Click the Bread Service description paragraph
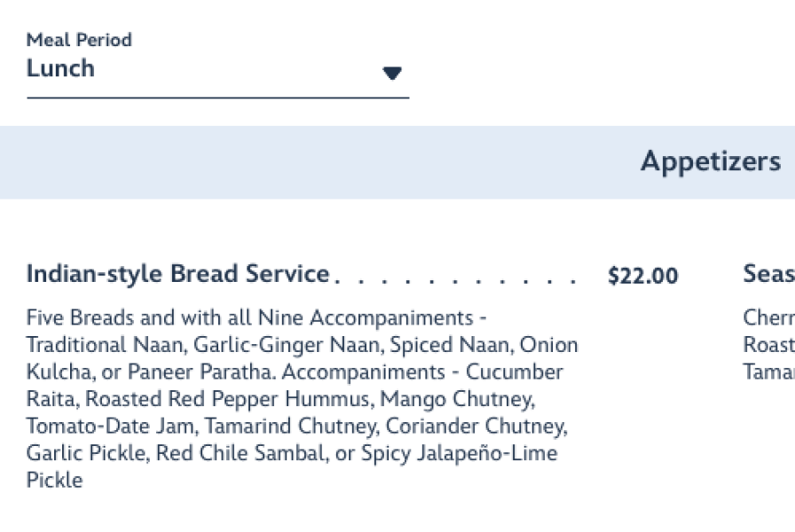This screenshot has height=532, width=795. [x=302, y=399]
